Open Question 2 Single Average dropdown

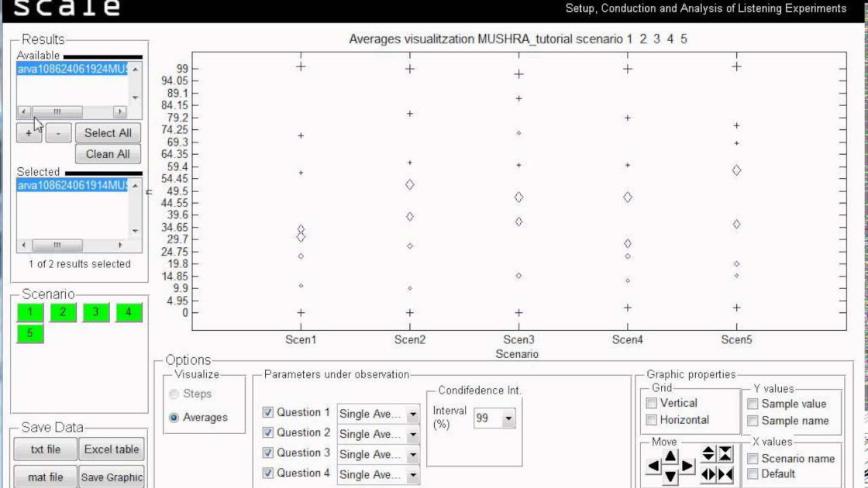378,434
